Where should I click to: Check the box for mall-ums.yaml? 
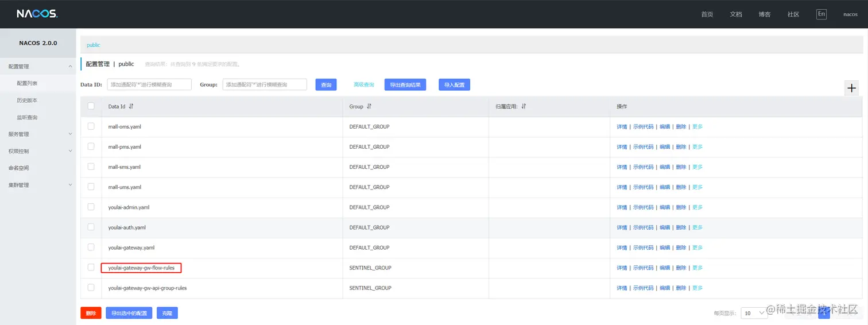click(x=91, y=187)
